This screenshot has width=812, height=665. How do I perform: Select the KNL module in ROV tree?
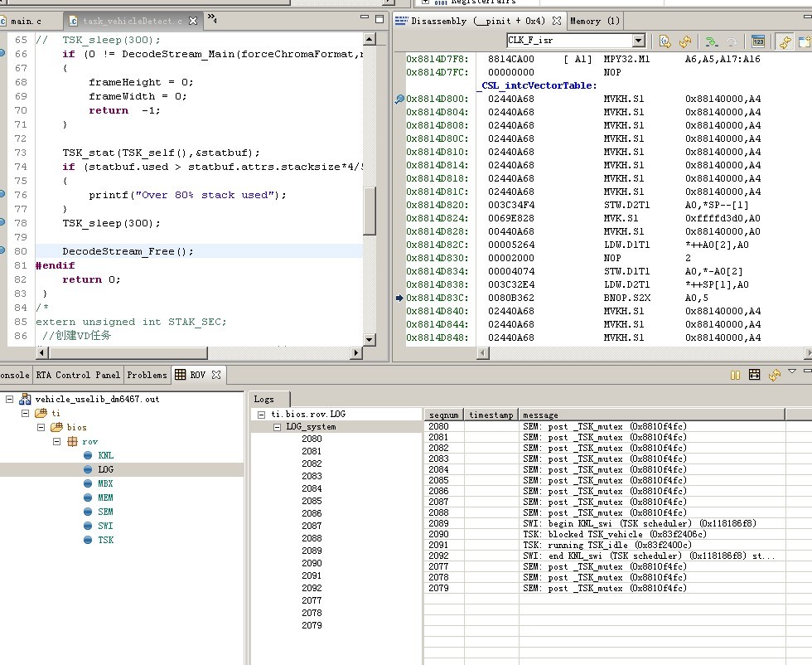tap(105, 455)
